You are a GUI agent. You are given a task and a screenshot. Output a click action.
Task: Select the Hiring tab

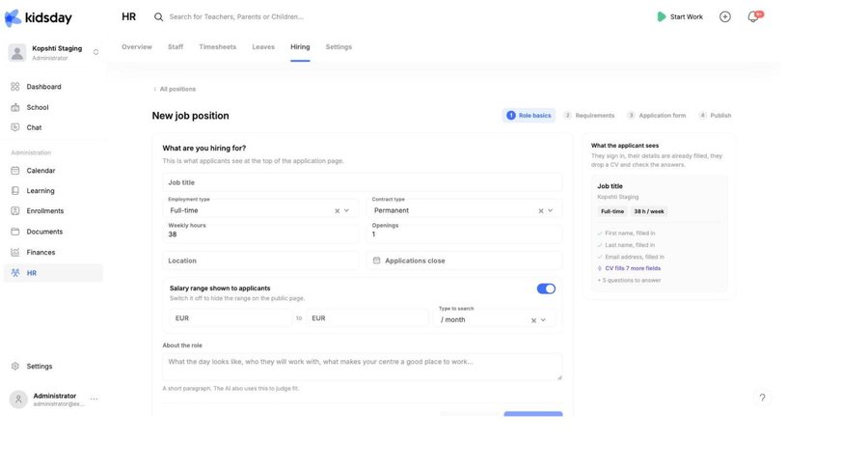tap(300, 47)
